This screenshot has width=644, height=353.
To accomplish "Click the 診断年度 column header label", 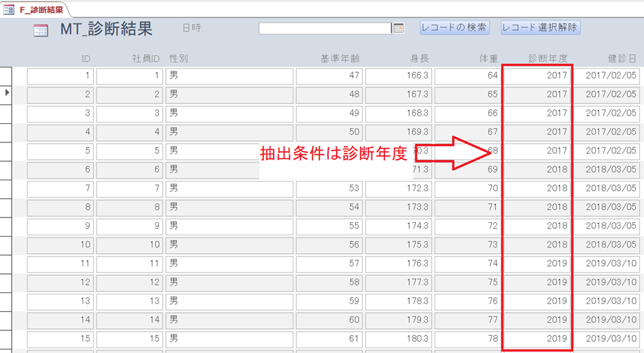I will coord(548,58).
